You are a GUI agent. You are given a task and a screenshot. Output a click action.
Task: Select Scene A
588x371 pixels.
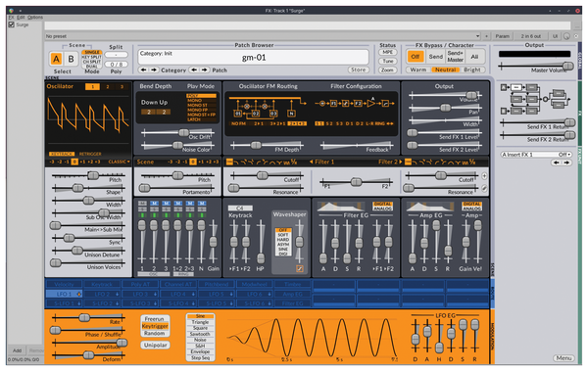click(56, 59)
